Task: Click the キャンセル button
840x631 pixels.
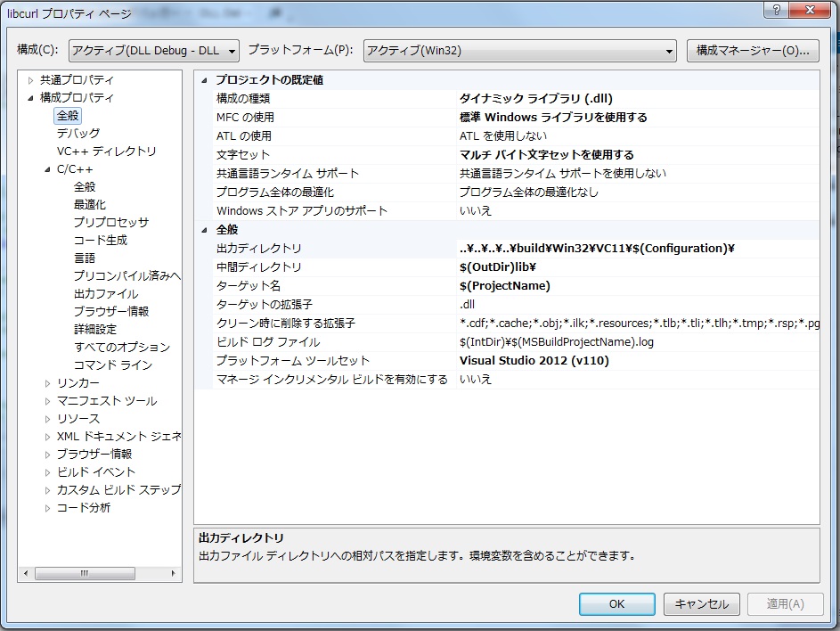Action: click(x=701, y=603)
